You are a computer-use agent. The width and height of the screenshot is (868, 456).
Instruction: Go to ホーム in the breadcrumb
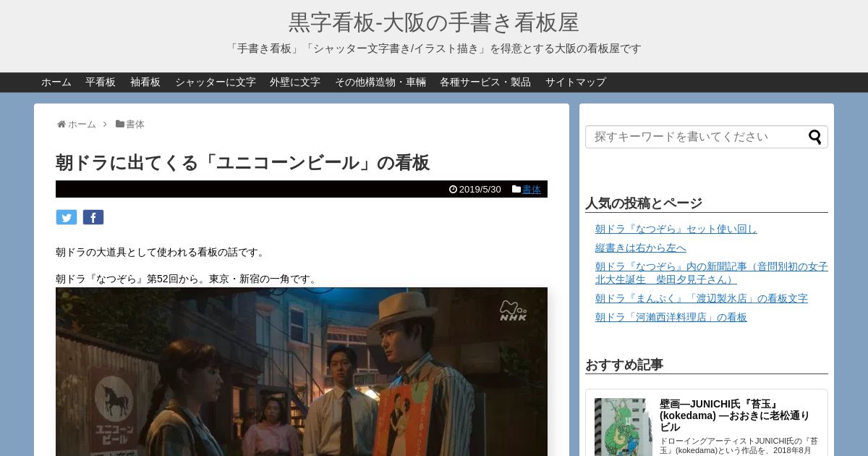click(x=82, y=124)
